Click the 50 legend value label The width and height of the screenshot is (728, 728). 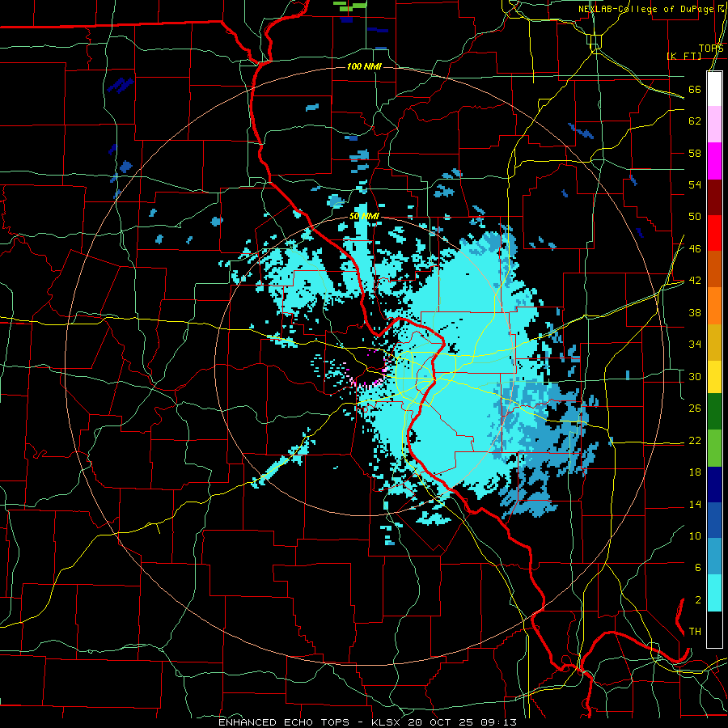pos(695,217)
